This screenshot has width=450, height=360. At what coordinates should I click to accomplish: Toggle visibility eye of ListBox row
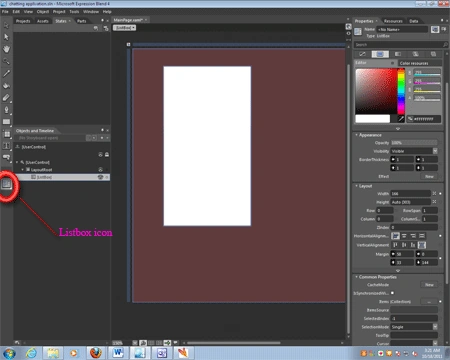(100, 177)
